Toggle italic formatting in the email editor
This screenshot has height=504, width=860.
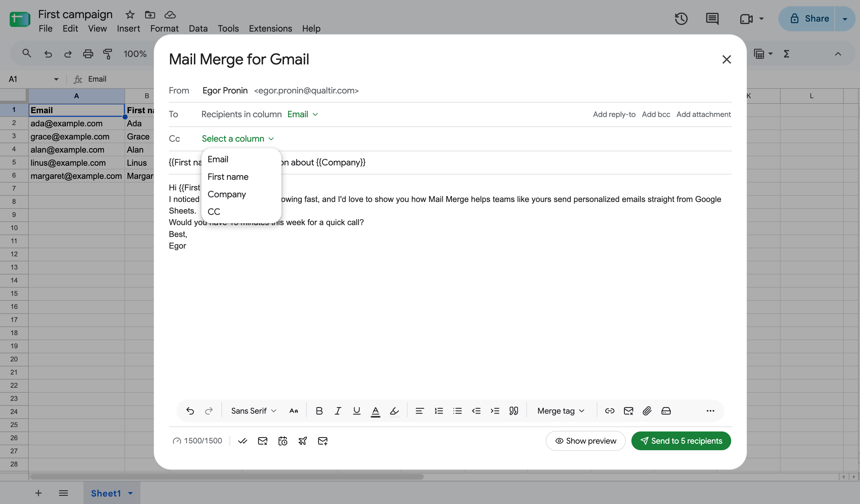click(x=338, y=411)
